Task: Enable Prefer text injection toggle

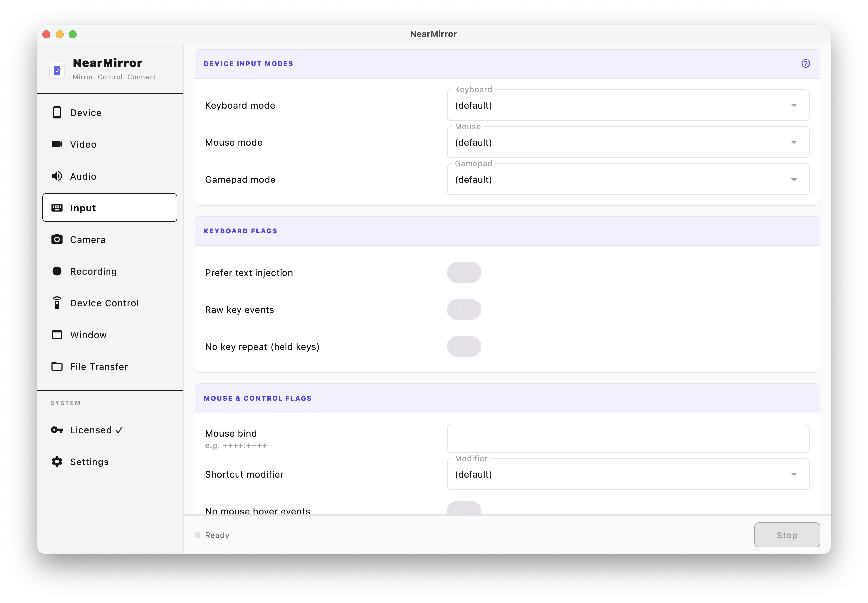Action: [x=463, y=272]
